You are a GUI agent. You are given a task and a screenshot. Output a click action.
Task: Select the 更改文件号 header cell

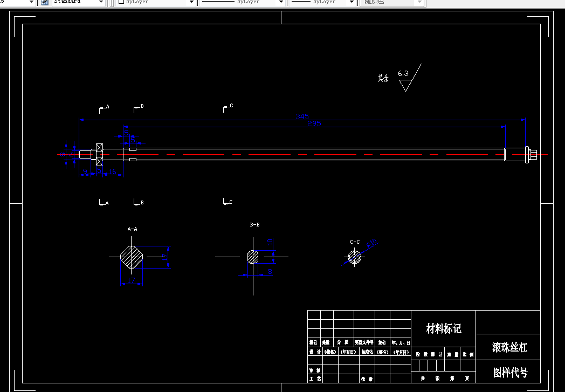pos(364,342)
